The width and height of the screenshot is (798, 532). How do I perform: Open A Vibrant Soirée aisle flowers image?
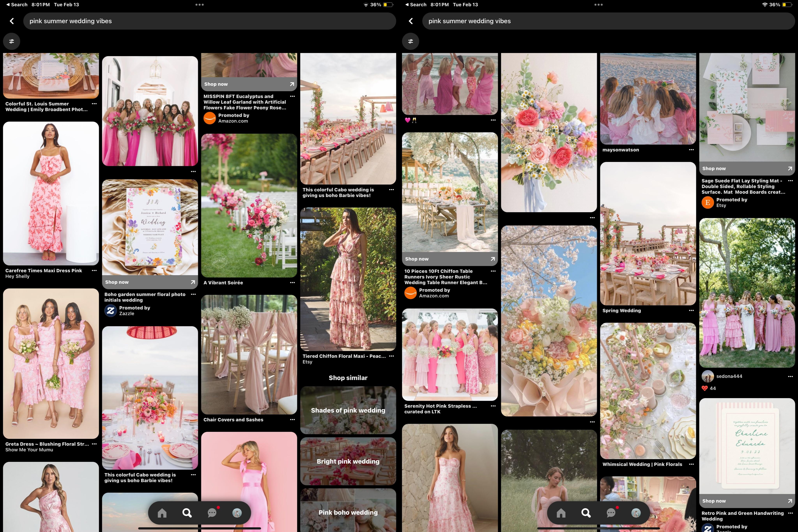point(249,206)
